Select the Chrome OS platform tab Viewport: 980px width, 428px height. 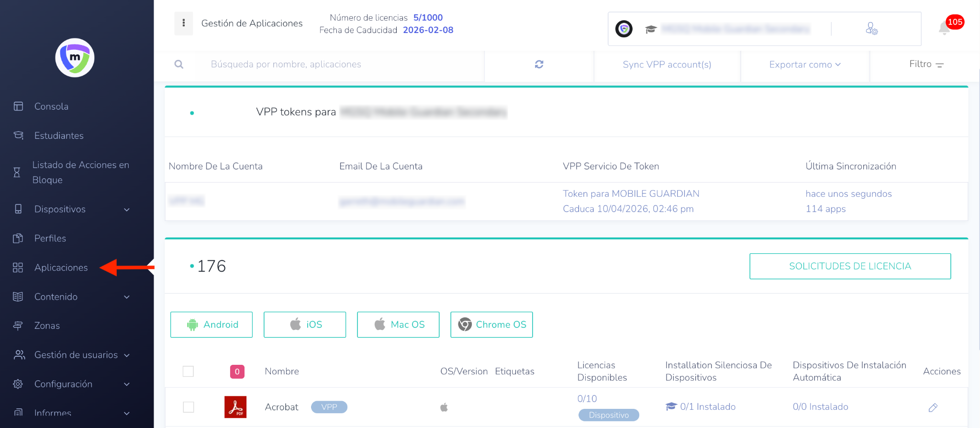click(x=491, y=325)
